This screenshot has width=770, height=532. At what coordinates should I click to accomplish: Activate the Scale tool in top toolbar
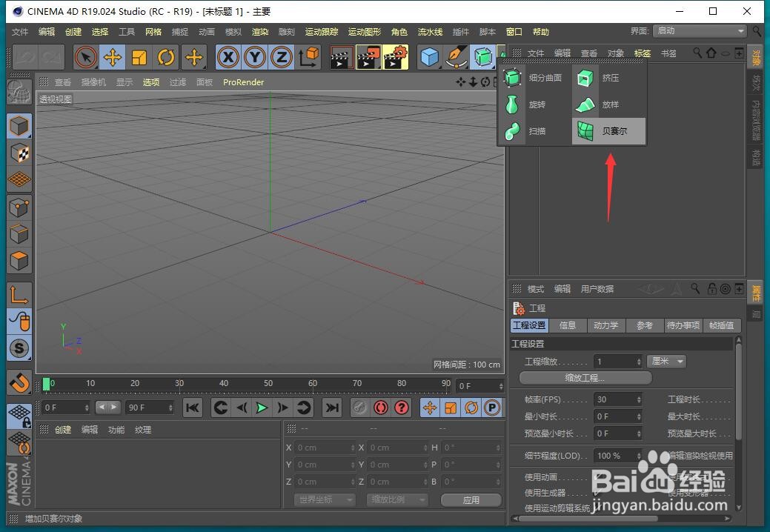click(x=139, y=57)
